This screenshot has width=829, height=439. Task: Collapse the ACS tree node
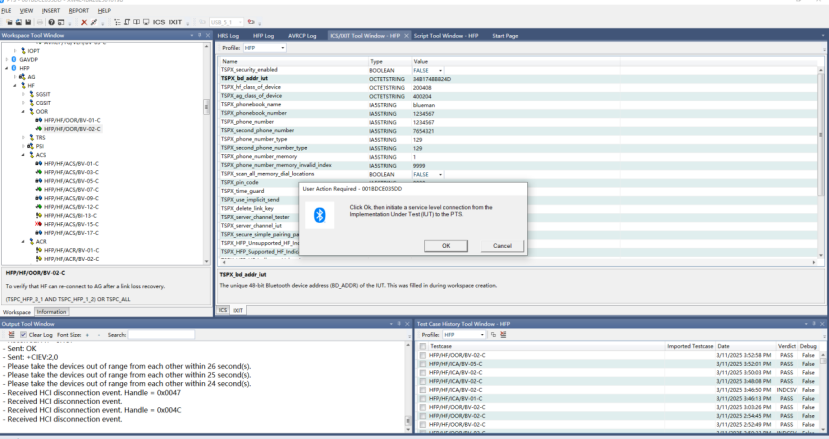[x=23, y=155]
